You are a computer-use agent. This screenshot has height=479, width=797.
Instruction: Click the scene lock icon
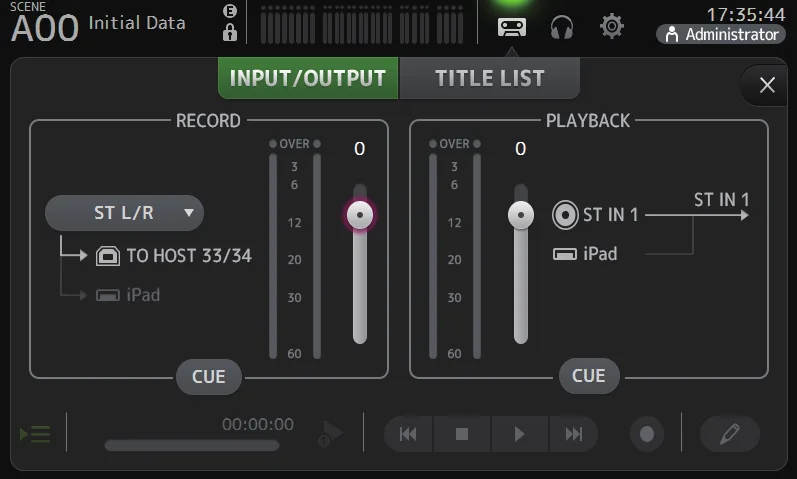click(230, 33)
